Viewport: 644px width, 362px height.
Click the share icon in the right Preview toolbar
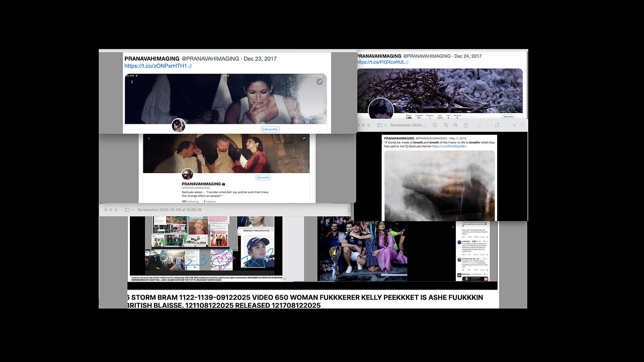pos(466,125)
